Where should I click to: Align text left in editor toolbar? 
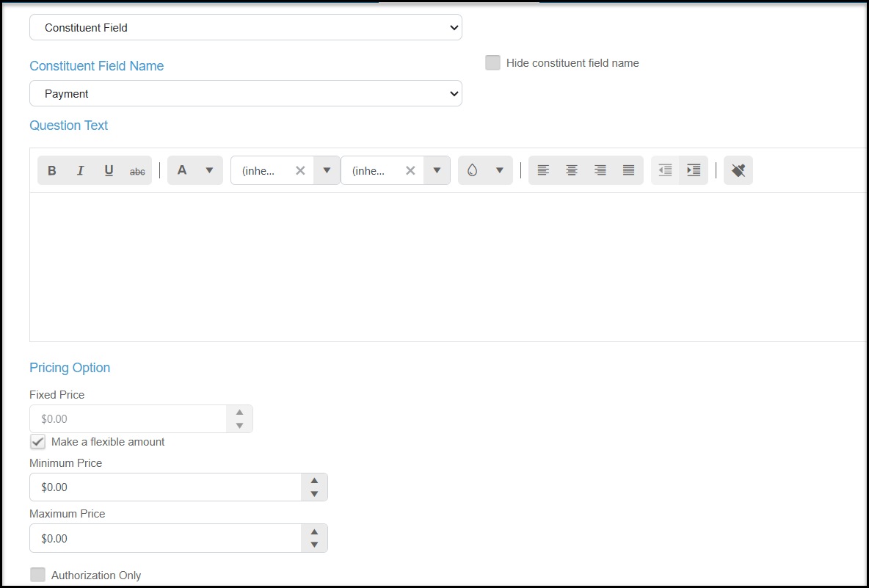543,170
